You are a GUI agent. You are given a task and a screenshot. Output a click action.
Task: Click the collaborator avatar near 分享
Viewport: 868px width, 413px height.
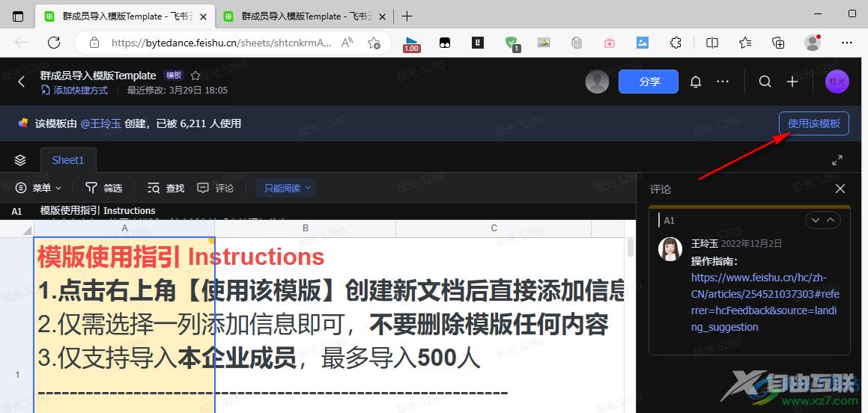tap(598, 82)
